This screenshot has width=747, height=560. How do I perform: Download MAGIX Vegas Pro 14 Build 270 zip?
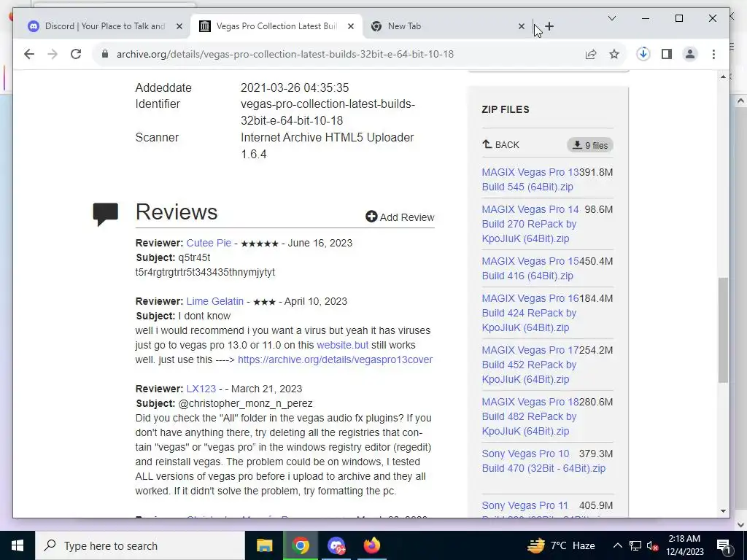coord(530,224)
